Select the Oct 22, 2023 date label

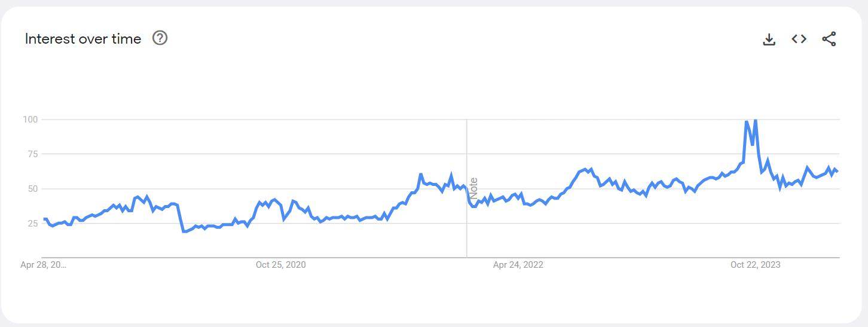[755, 265]
